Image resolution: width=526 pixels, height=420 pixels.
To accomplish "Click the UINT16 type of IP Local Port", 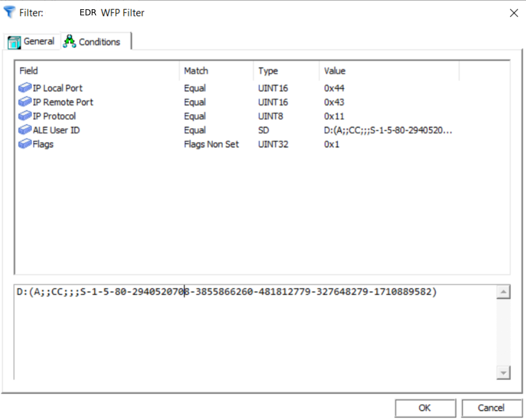I will click(x=273, y=88).
